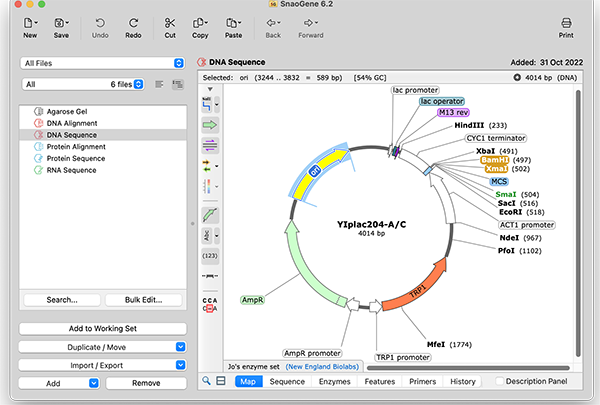Open the All Files dropdown
The height and width of the screenshot is (405, 600).
point(103,62)
